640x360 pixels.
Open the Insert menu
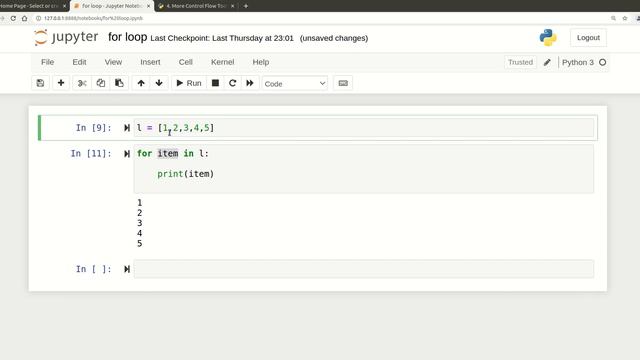150,62
